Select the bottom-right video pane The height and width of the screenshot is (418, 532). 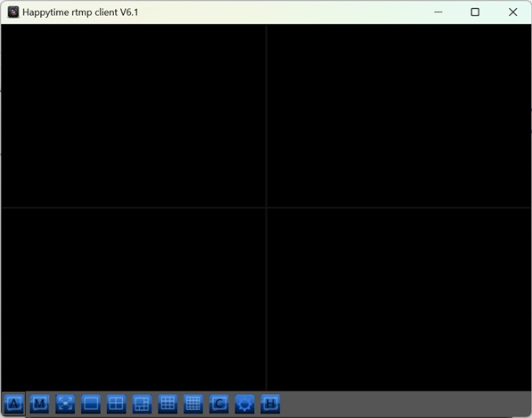click(398, 299)
